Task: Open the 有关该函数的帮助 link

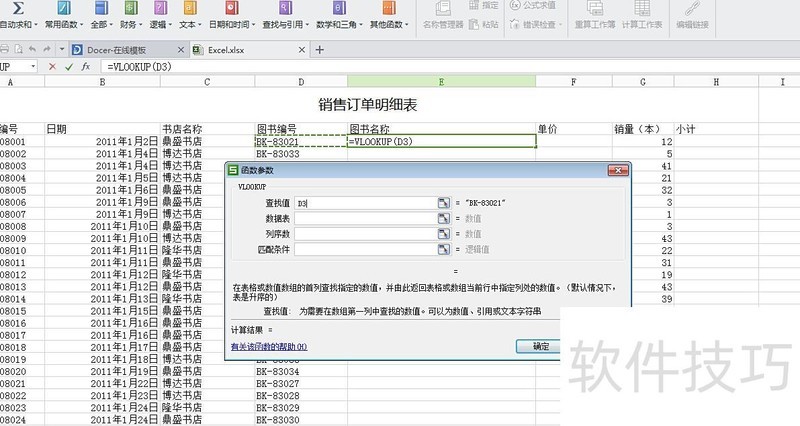Action: pos(269,347)
